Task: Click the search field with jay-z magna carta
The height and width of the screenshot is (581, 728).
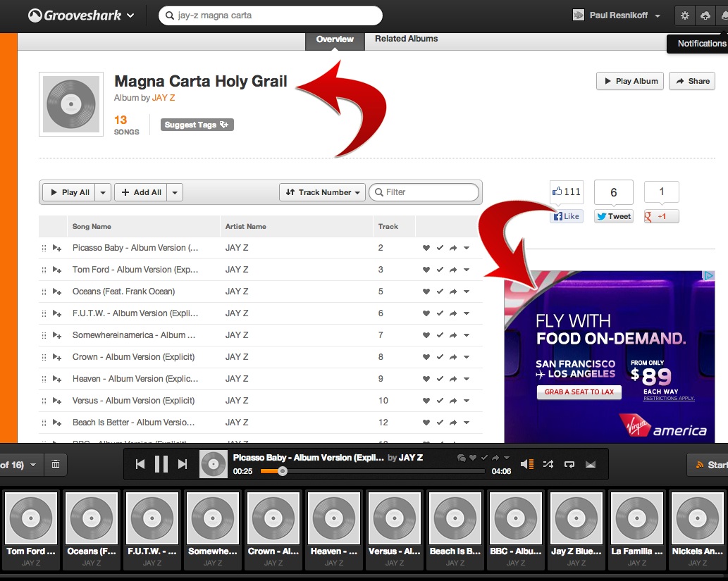Action: tap(270, 15)
